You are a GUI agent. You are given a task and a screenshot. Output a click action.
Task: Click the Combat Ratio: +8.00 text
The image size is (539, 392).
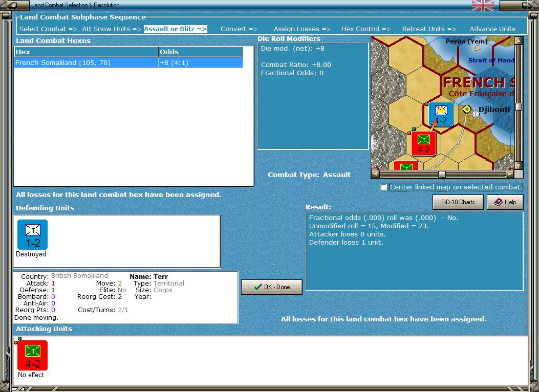[x=296, y=64]
